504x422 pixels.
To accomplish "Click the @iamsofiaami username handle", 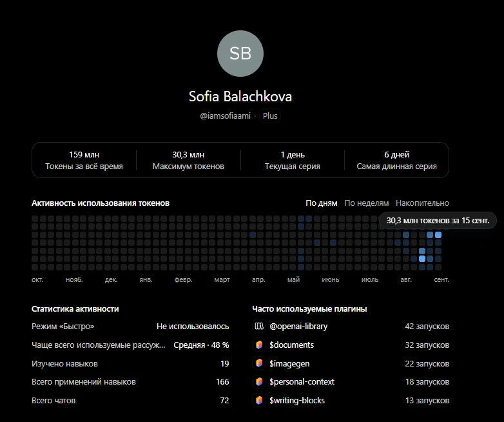I will tap(225, 116).
